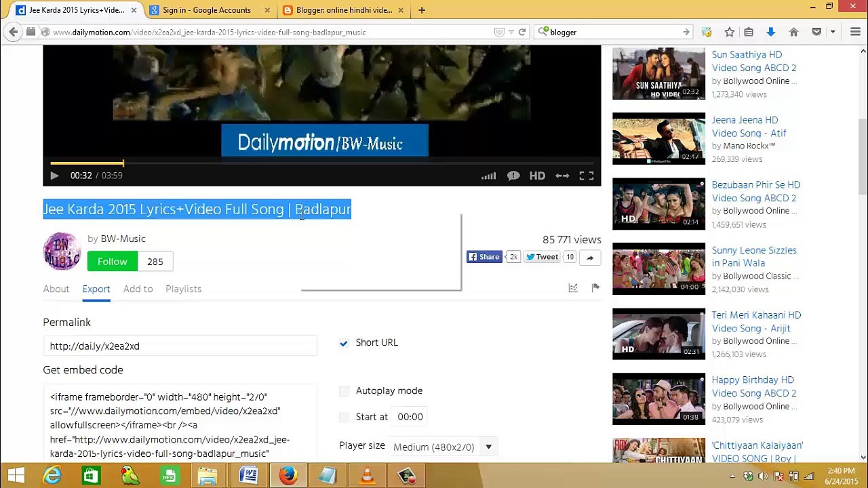Enter fullscreen mode in the player
Viewport: 868px width, 488px height.
(587, 176)
